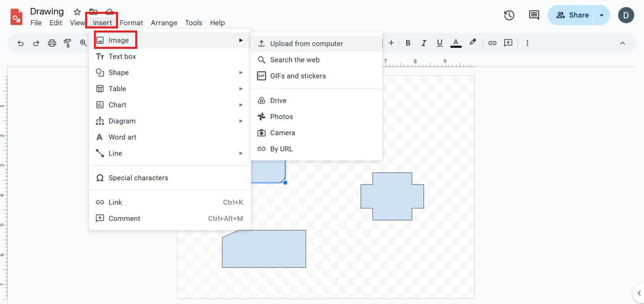The height and width of the screenshot is (304, 644).
Task: Open the comments history icon
Action: 533,15
